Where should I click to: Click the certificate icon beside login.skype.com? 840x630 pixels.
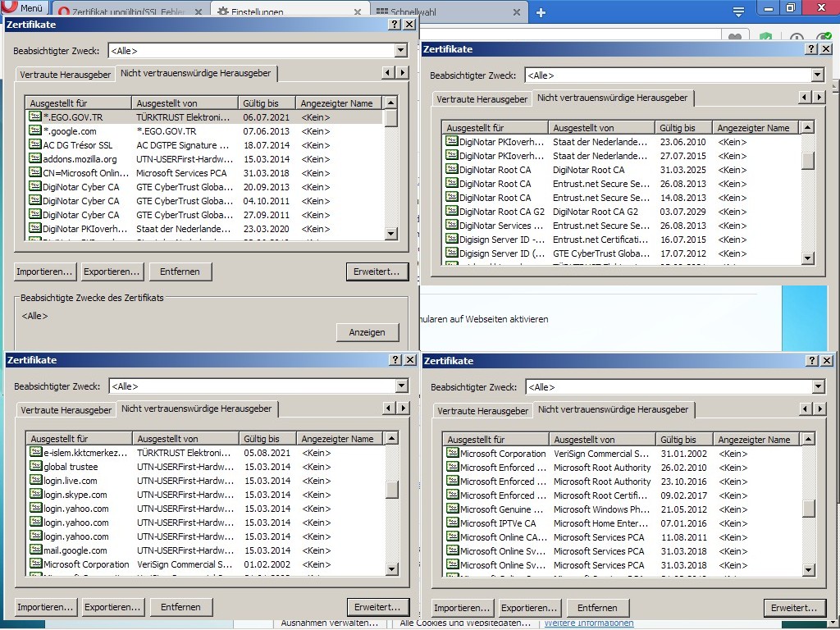(36, 494)
